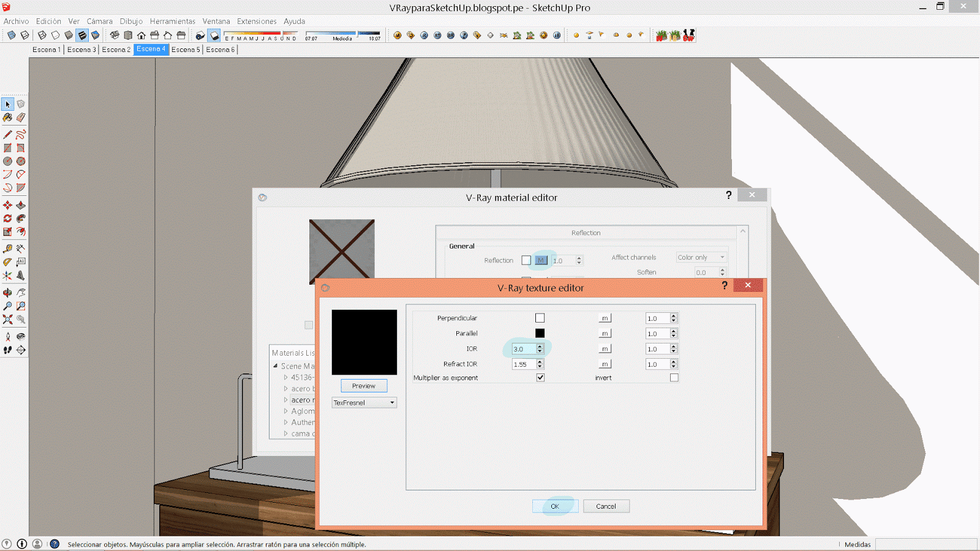The height and width of the screenshot is (551, 980).
Task: Select the Paint Bucket tool
Action: pyautogui.click(x=7, y=118)
